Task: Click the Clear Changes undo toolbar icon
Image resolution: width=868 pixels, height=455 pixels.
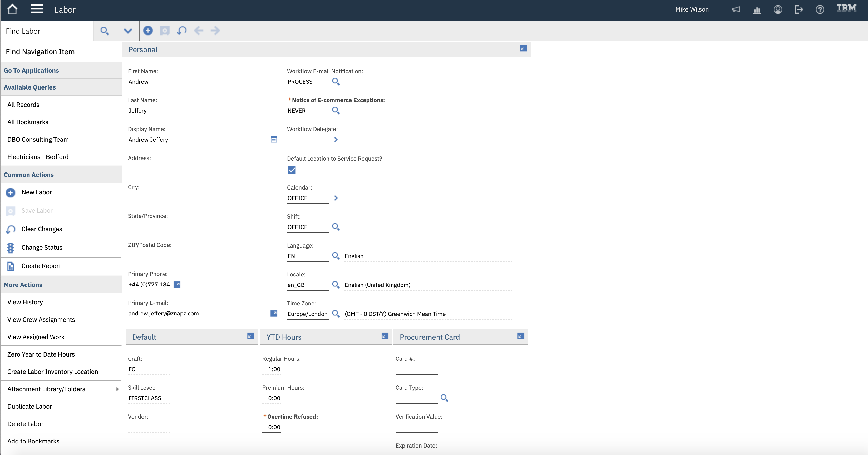Action: (x=182, y=31)
